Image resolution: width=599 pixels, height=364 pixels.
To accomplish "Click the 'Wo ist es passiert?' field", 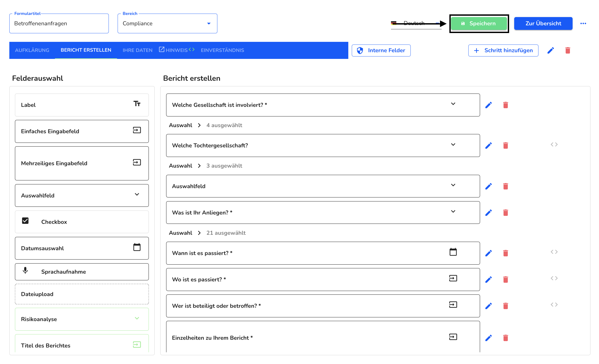I will click(x=323, y=280).
